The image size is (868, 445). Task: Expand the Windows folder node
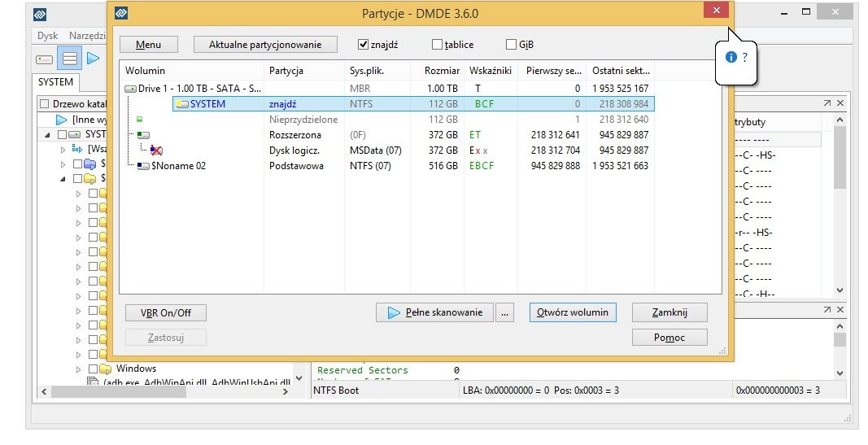point(78,369)
